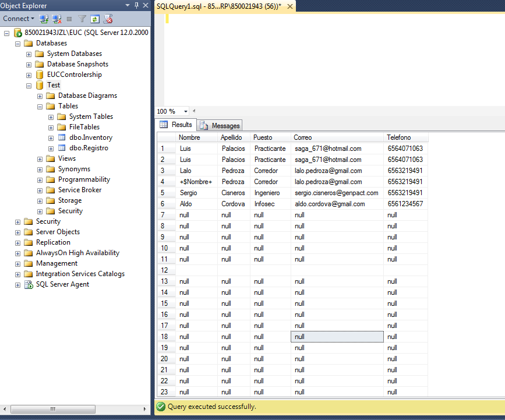Click the Infosec cell in row 6
This screenshot has width=505, height=420.
270,204
